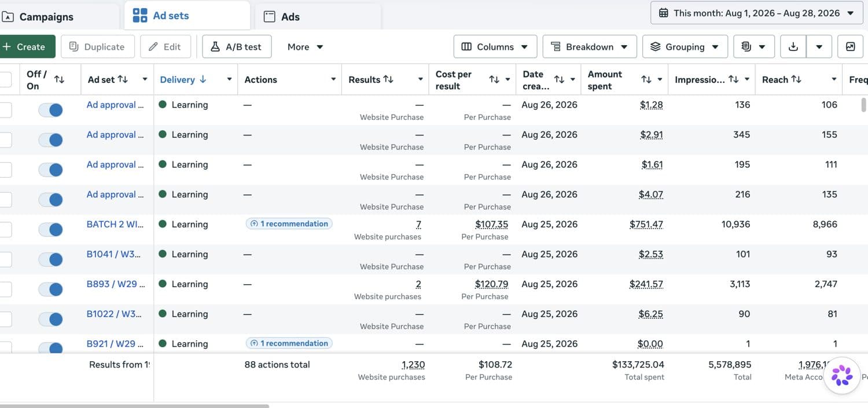The image size is (868, 408).
Task: Select checkbox for BATCH 2 row
Action: point(5,229)
